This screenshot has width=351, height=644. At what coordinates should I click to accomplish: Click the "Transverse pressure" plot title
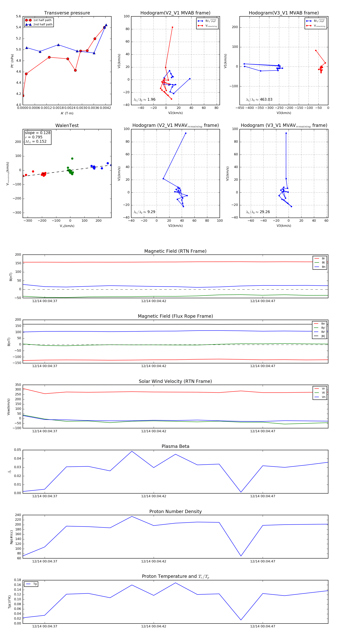tap(67, 13)
